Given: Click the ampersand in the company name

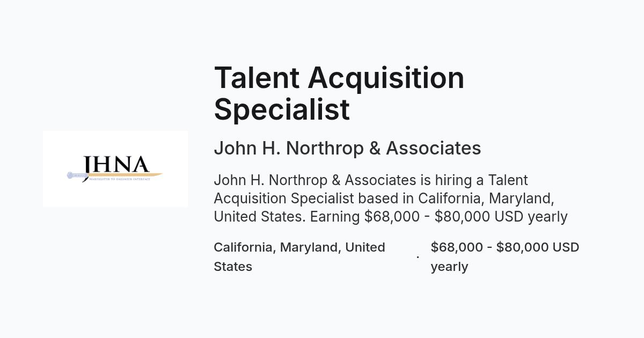Looking at the screenshot, I should click(x=375, y=148).
